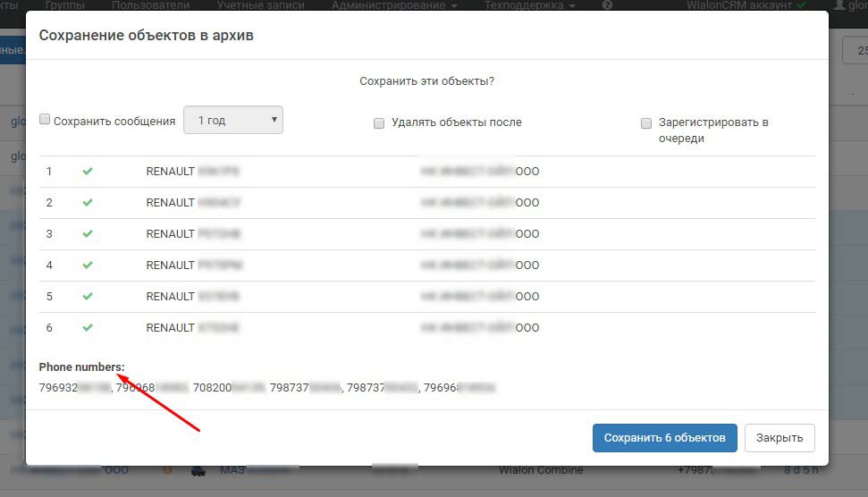The height and width of the screenshot is (497, 868).
Task: Expand the Администрирование menu
Action: [393, 5]
